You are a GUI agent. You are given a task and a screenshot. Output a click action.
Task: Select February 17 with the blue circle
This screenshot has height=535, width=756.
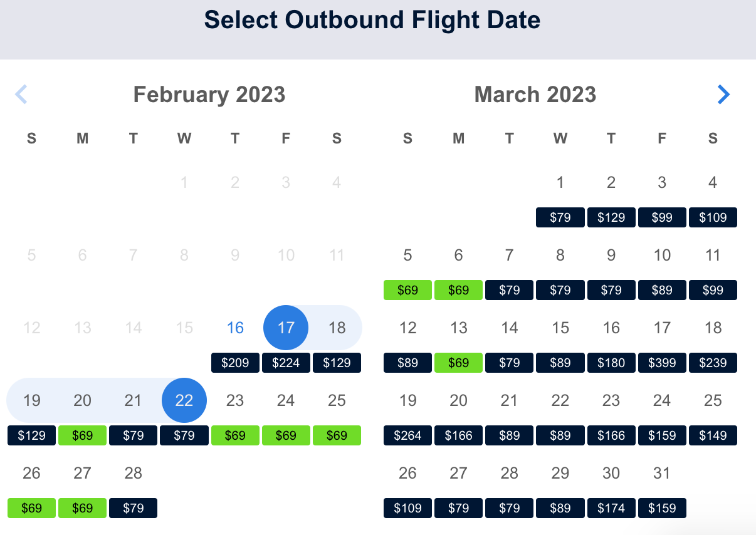click(286, 328)
